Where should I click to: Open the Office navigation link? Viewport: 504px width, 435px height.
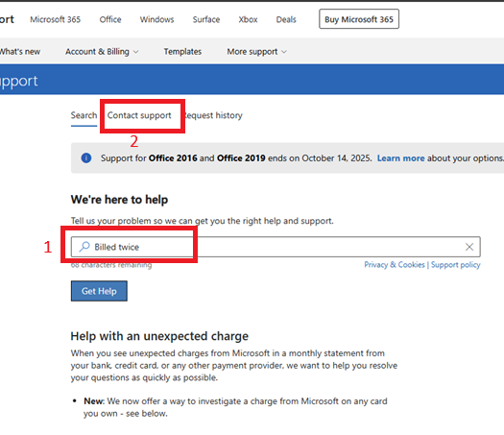[x=110, y=19]
